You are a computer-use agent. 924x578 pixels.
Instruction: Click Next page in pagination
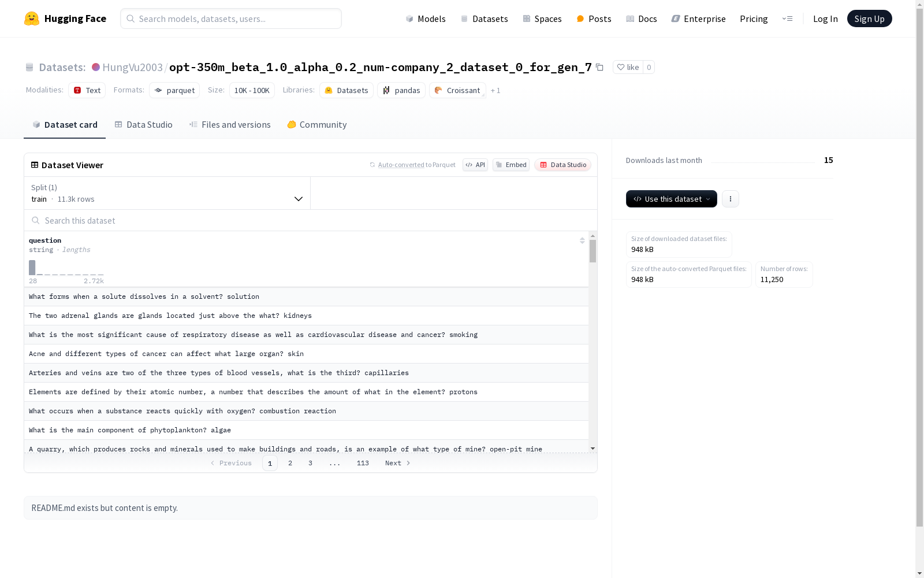pyautogui.click(x=398, y=463)
